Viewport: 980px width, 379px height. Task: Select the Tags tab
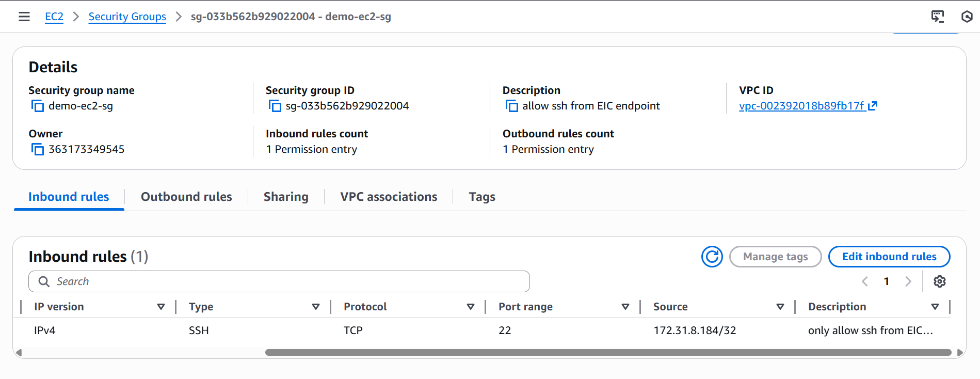pyautogui.click(x=481, y=197)
